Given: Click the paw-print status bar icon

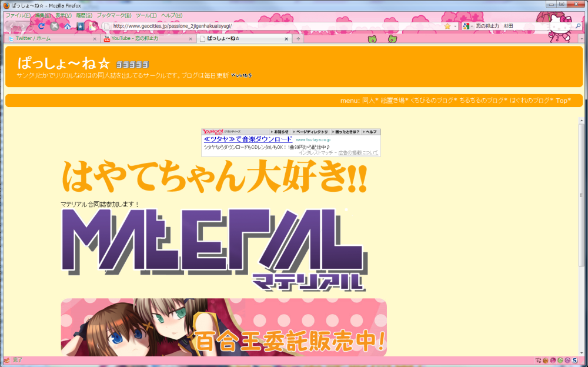Looking at the screenshot, I should 538,361.
